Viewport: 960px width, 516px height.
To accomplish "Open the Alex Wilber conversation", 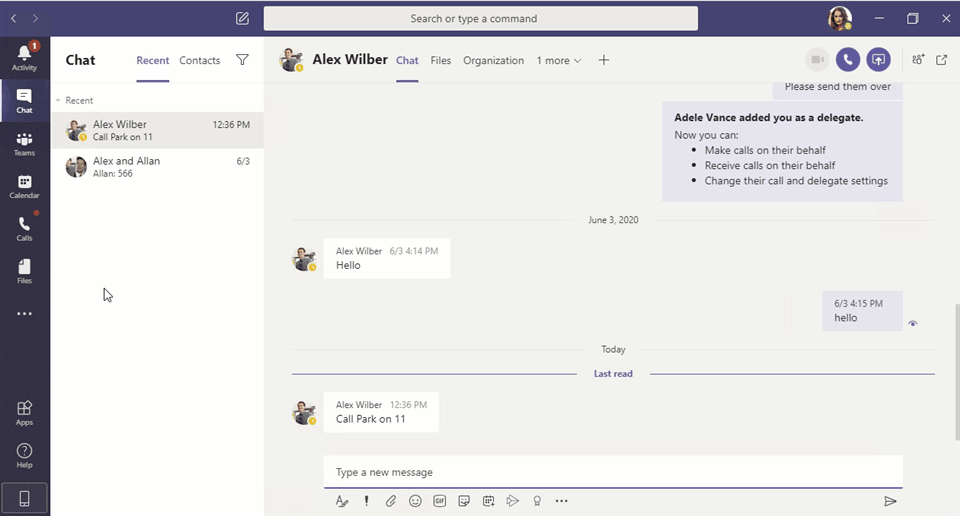I will (157, 130).
